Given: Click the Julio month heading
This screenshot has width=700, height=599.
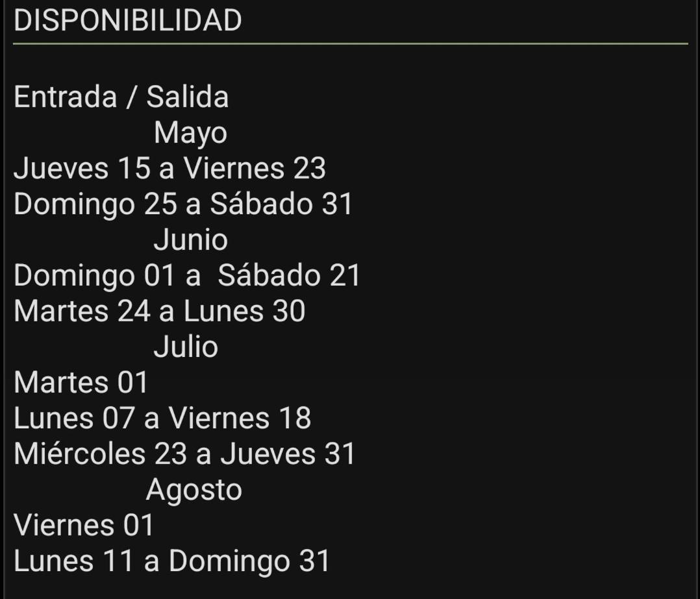Looking at the screenshot, I should point(186,347).
